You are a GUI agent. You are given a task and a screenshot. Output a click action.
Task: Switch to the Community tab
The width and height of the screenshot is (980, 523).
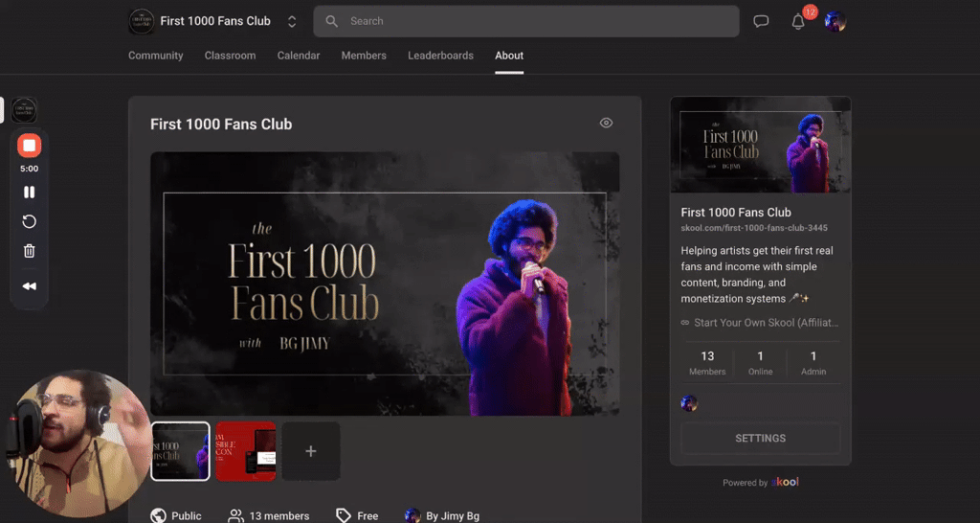[x=156, y=56]
